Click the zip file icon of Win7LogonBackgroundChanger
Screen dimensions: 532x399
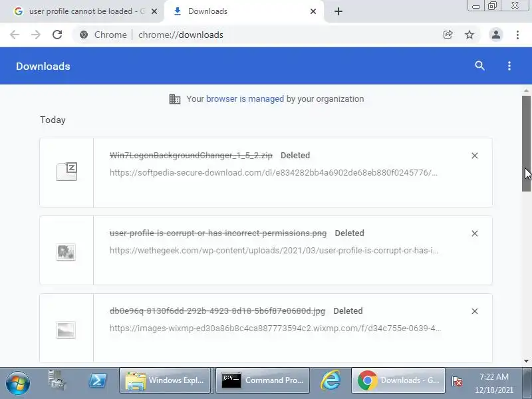[x=66, y=172]
